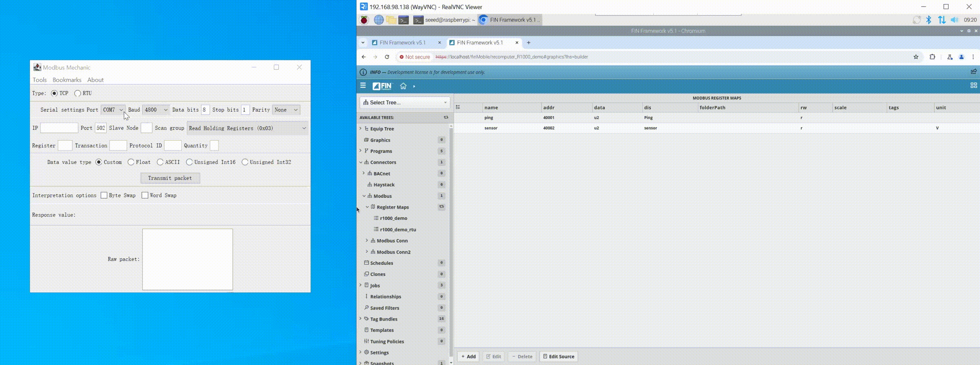Switch to the first FIN Framework tab
This screenshot has width=980, height=365.
coord(402,43)
